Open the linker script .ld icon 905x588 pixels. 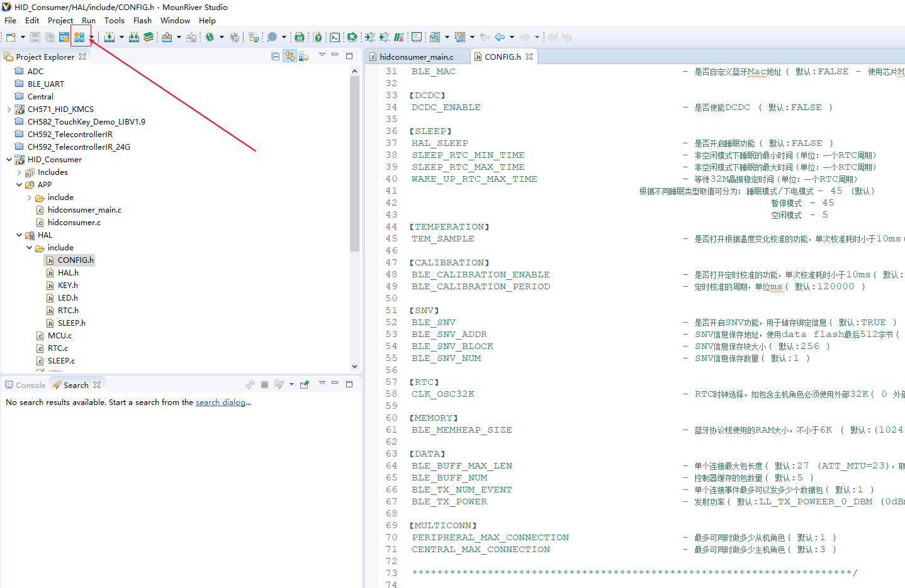[x=300, y=37]
